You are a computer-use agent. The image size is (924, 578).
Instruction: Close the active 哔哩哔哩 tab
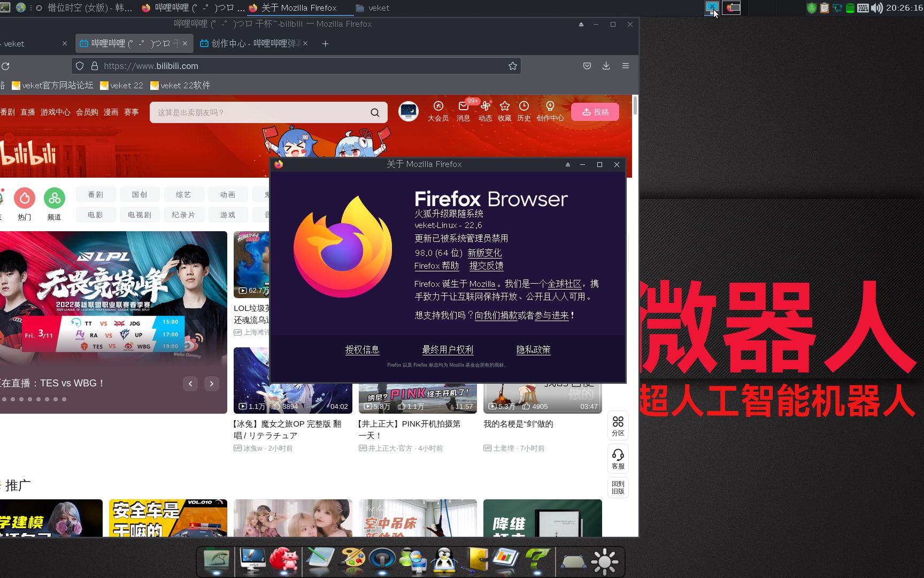(185, 43)
